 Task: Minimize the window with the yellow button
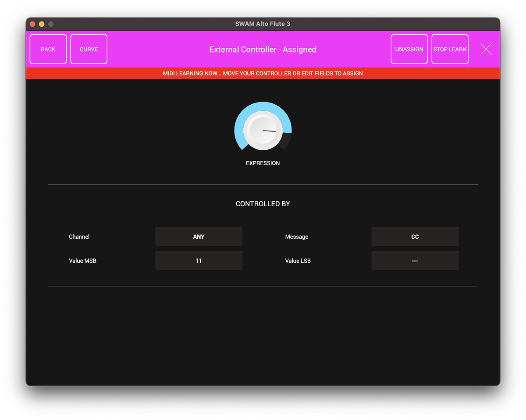[42, 24]
